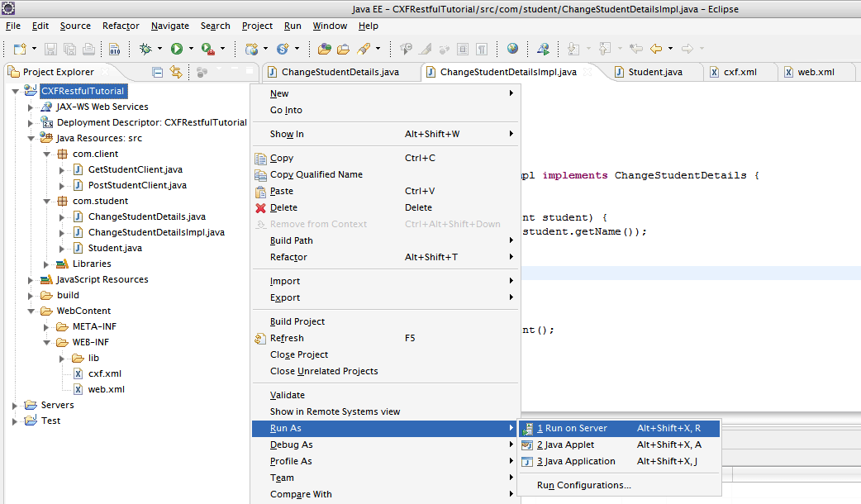This screenshot has height=504, width=861.
Task: Click the Debug bug icon in toolbar
Action: [145, 49]
